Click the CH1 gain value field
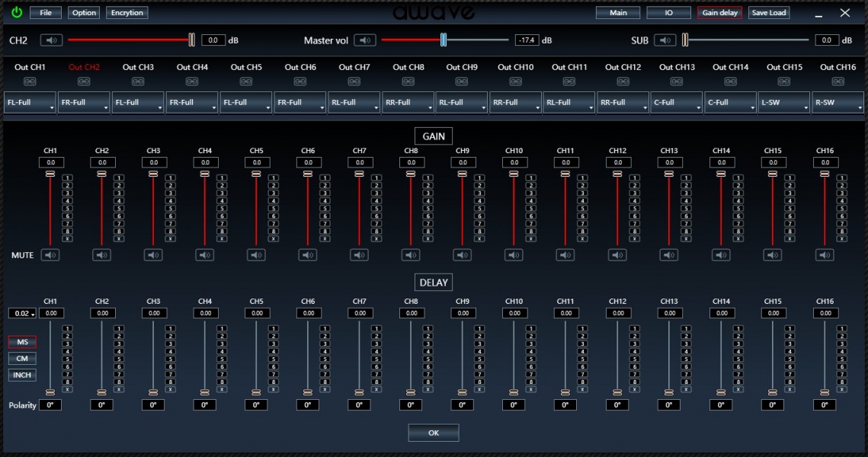Viewport: 868px width, 457px height. pos(51,163)
